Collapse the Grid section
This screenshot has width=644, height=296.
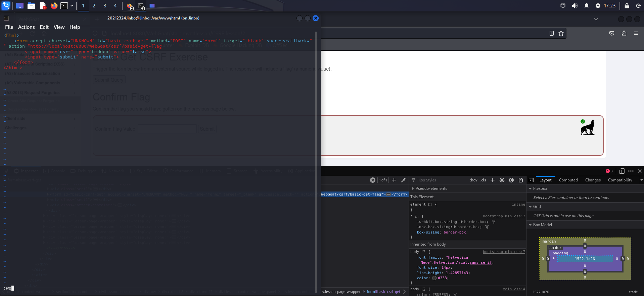530,207
